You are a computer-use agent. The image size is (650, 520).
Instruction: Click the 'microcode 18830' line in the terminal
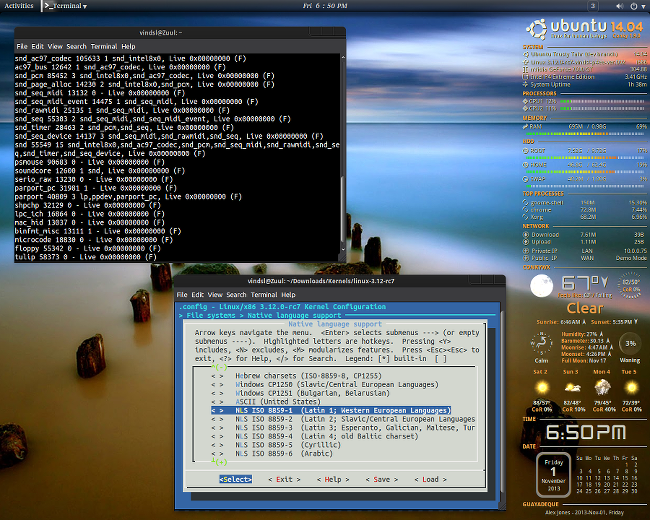[x=94, y=240]
